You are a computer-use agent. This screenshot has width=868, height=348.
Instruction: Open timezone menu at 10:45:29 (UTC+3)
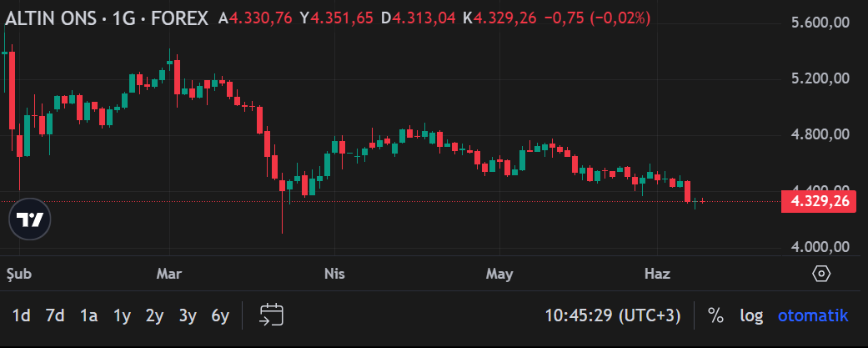point(613,315)
